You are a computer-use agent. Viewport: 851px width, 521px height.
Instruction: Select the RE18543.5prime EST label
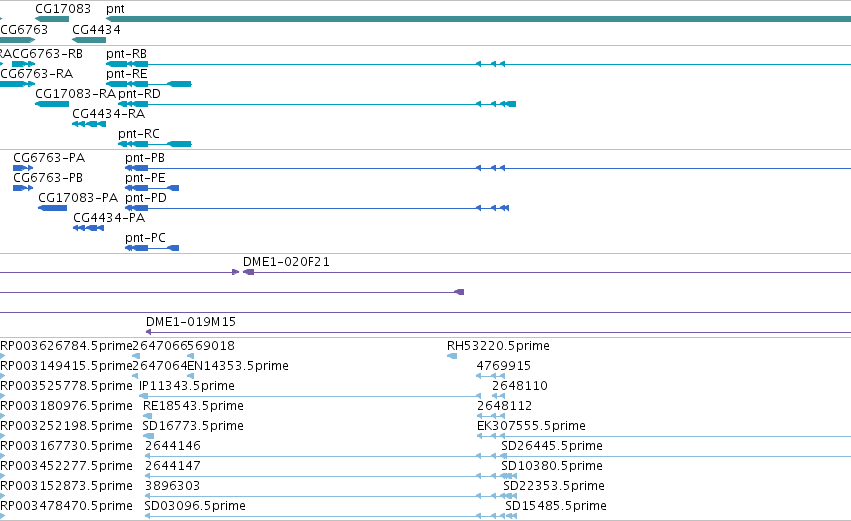click(x=193, y=406)
